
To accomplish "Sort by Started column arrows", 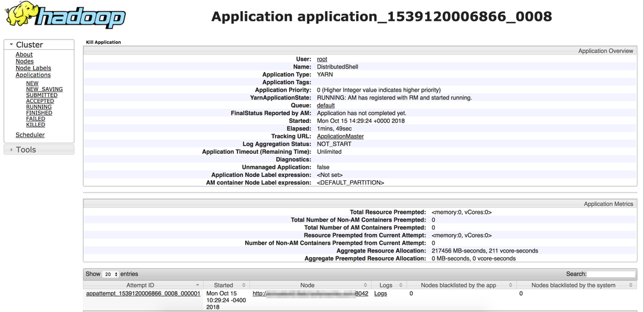I will tap(244, 285).
